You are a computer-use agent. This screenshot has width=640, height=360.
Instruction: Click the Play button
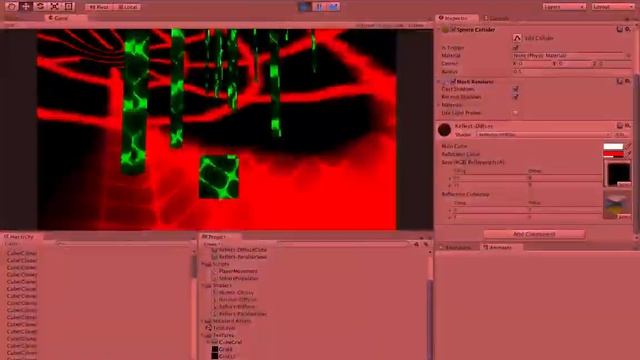click(x=304, y=7)
